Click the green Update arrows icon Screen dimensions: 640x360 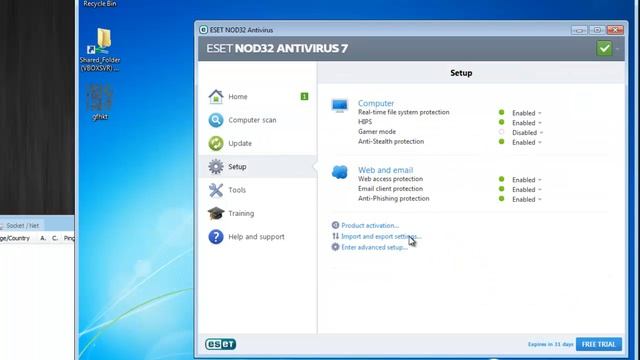click(216, 143)
